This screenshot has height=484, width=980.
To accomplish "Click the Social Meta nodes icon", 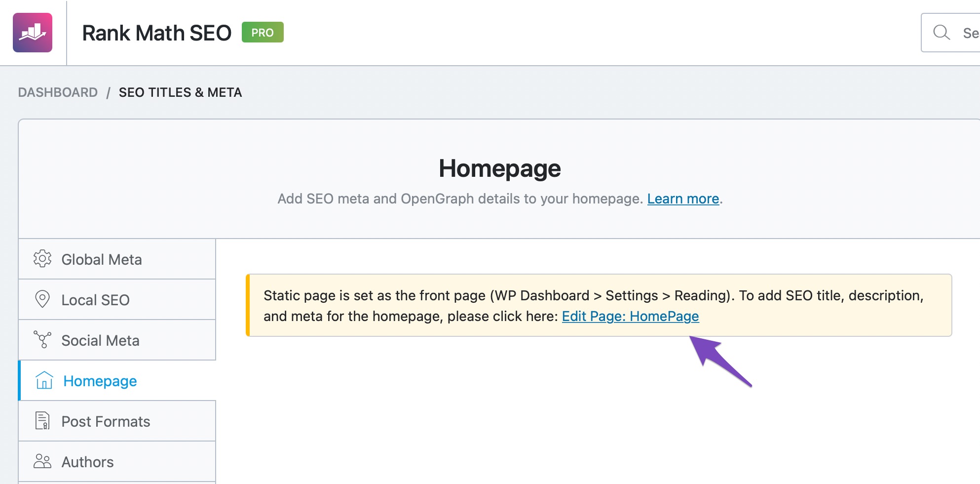I will point(42,340).
